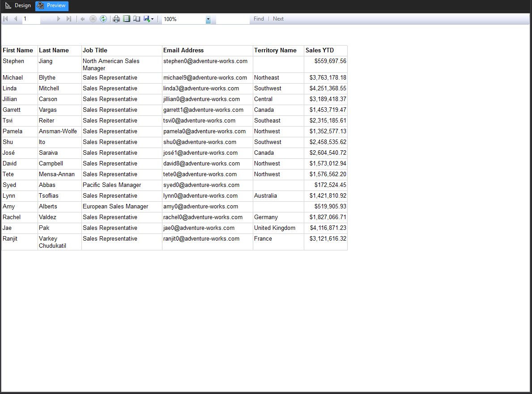The height and width of the screenshot is (394, 532).
Task: Navigate to the previous page
Action: point(15,19)
